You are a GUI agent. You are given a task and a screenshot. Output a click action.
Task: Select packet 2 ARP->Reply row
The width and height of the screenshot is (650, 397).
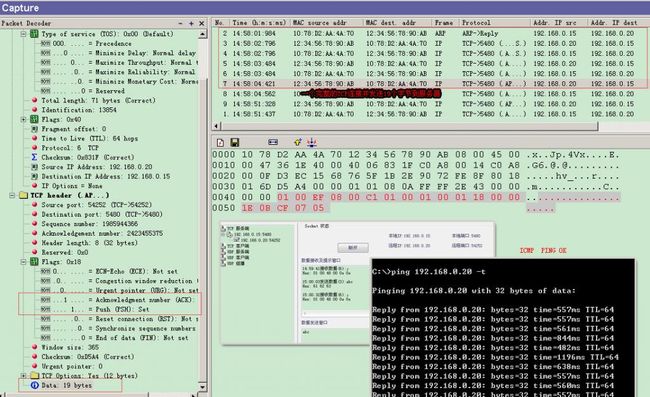coord(431,34)
